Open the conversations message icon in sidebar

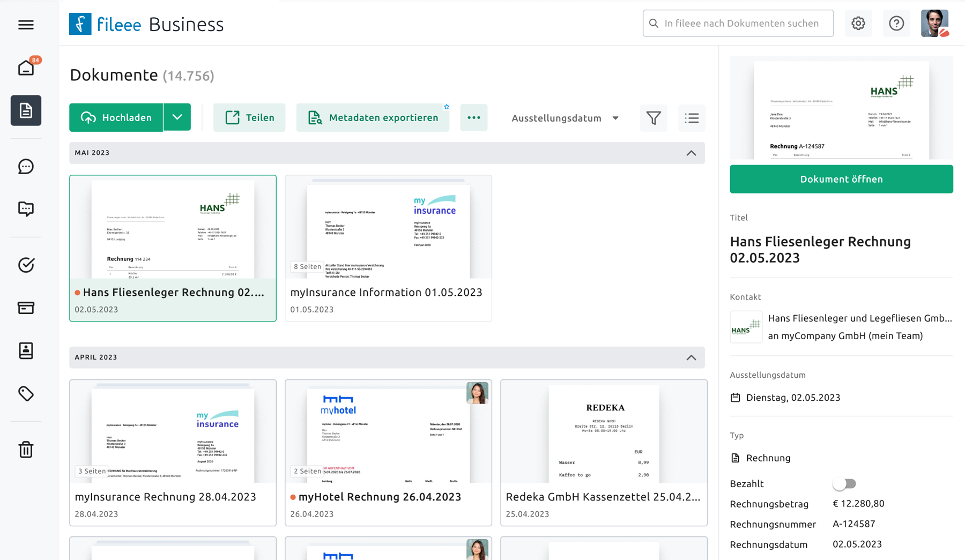(x=26, y=209)
